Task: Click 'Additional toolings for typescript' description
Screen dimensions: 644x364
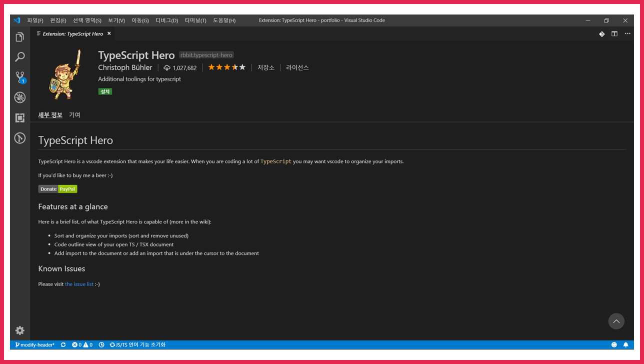Action: [139, 79]
